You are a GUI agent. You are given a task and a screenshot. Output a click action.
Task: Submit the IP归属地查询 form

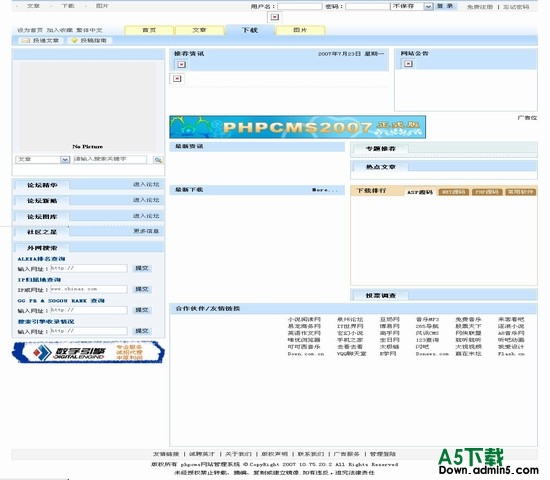point(142,289)
